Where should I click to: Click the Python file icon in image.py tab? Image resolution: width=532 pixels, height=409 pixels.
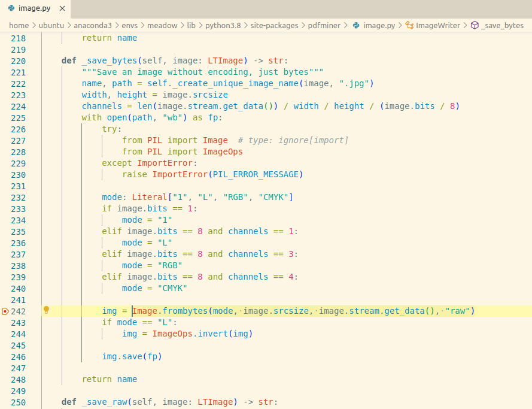pyautogui.click(x=11, y=8)
